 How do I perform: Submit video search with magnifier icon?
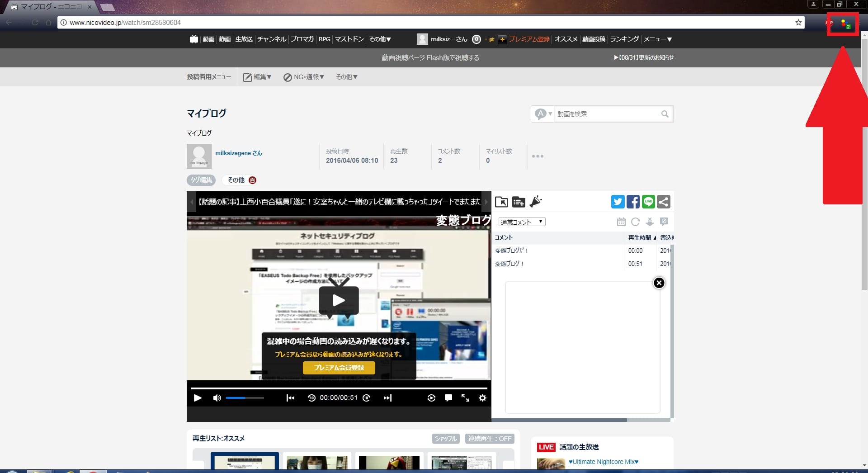pos(665,114)
